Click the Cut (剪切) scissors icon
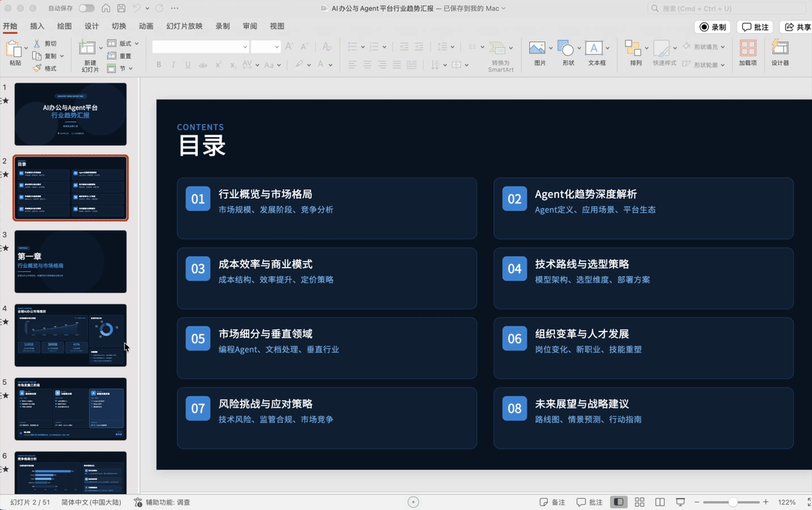This screenshot has width=812, height=510. (37, 44)
